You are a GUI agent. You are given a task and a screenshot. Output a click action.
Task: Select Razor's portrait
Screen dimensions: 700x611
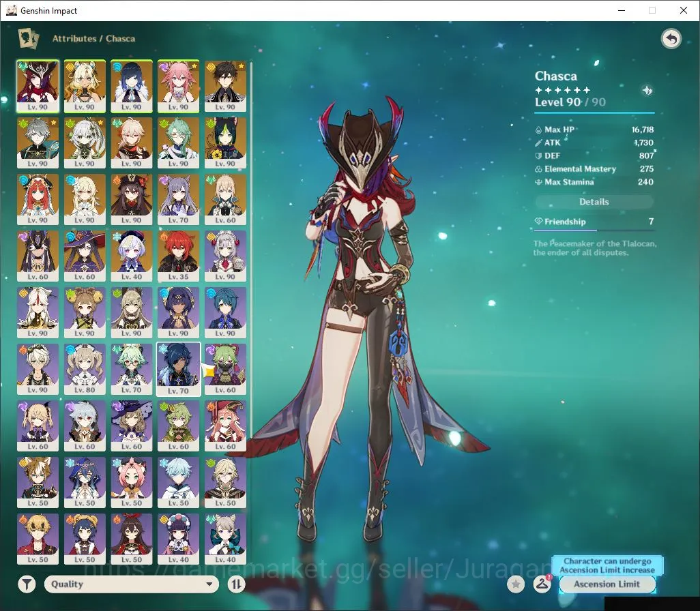coord(85,426)
